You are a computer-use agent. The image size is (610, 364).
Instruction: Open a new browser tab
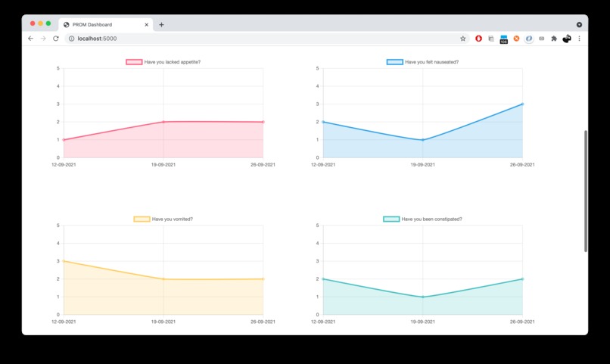[x=161, y=24]
